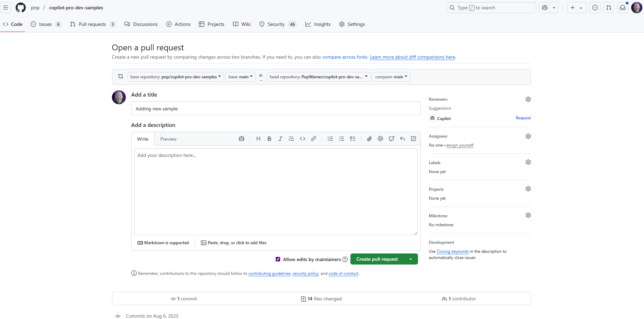The height and width of the screenshot is (319, 644).
Task: Insert a heading in the description
Action: pyautogui.click(x=258, y=139)
